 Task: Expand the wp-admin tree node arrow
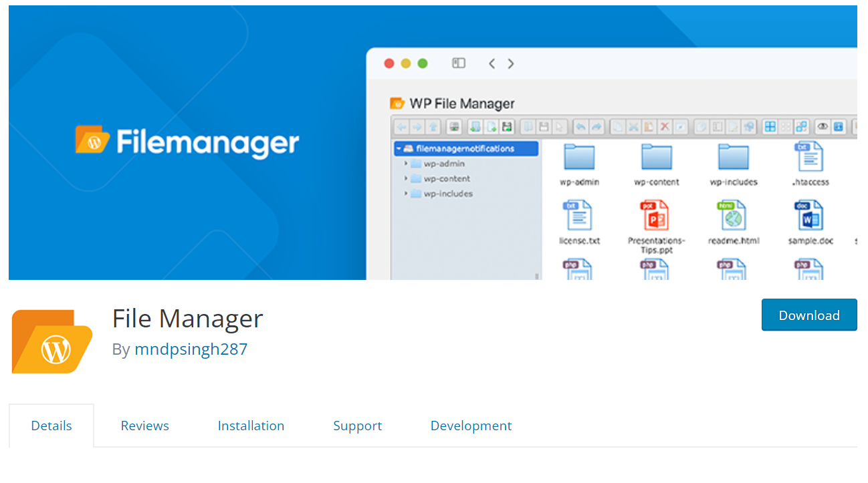[x=405, y=164]
